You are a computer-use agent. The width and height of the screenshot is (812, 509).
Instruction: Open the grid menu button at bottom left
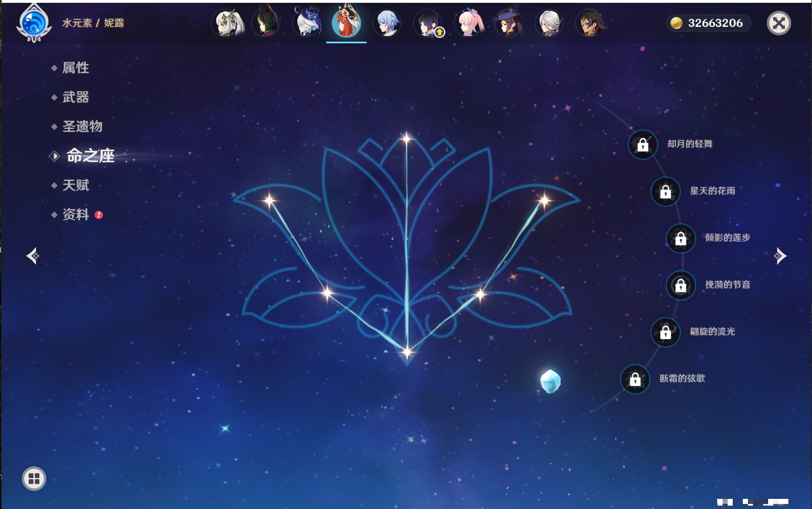[x=34, y=479]
